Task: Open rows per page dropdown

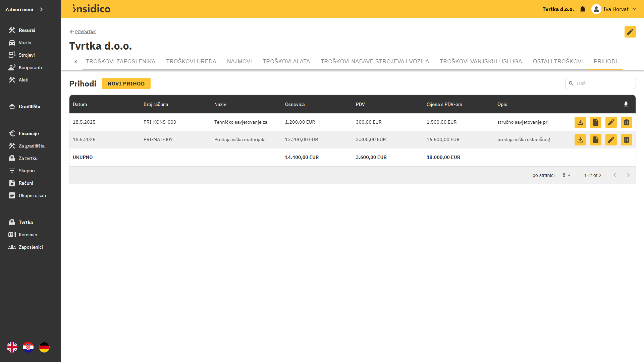Action: coord(567,175)
